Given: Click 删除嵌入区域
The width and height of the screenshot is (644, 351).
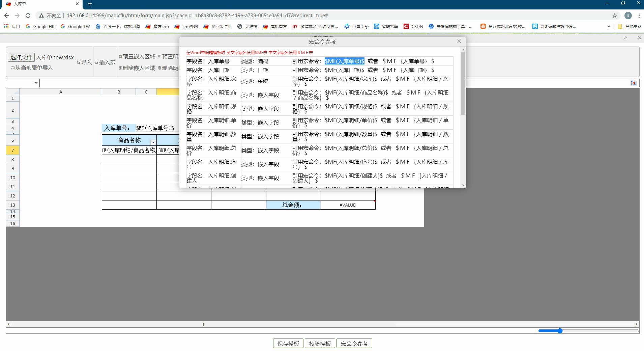Looking at the screenshot, I should click(x=137, y=68).
